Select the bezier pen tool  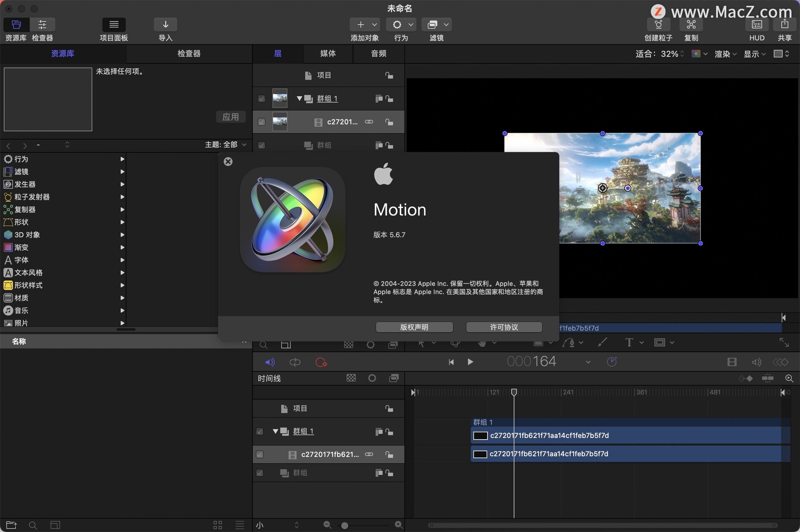pos(569,342)
